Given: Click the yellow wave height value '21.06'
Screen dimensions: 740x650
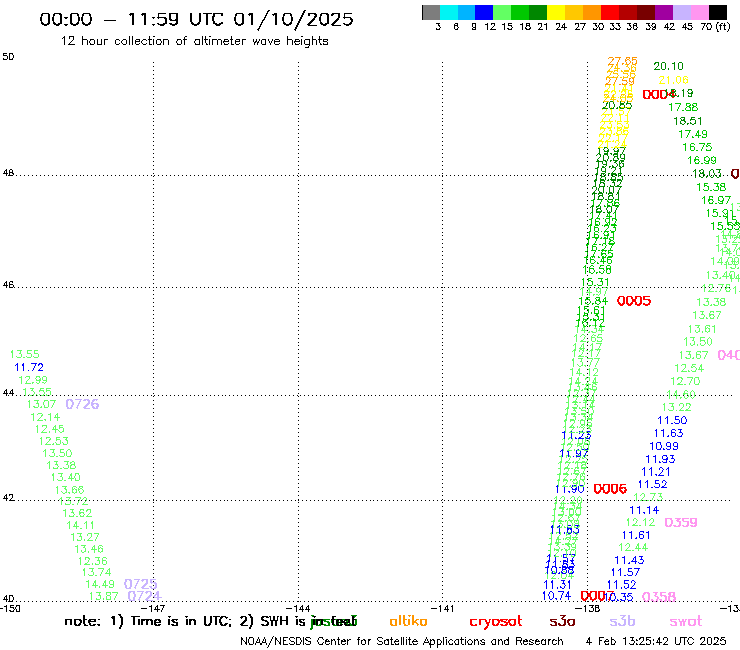Looking at the screenshot, I should pos(673,80).
